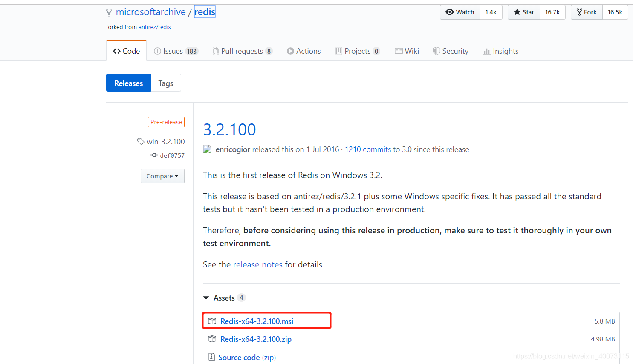Open the release notes link
Image resolution: width=633 pixels, height=364 pixels.
[258, 264]
